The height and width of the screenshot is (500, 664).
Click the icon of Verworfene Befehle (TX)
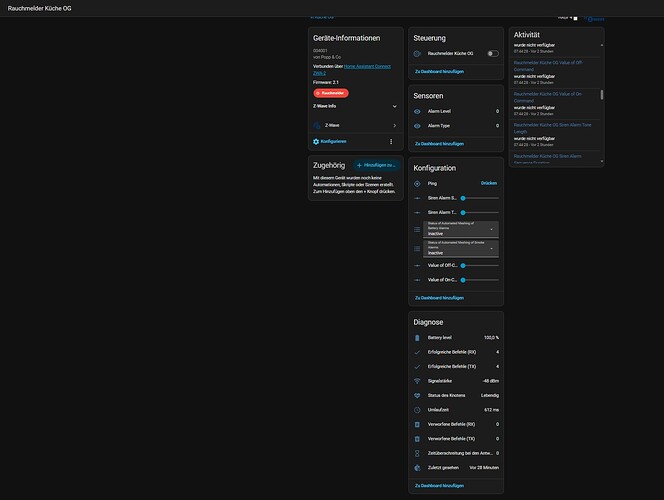(x=417, y=439)
